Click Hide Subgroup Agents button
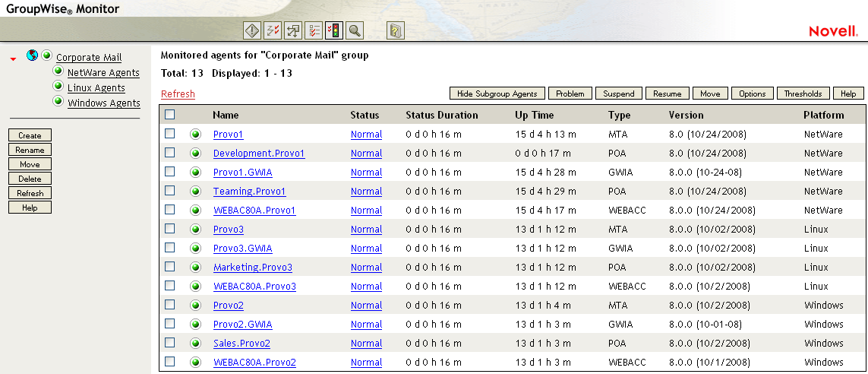868x374 pixels. [x=497, y=93]
